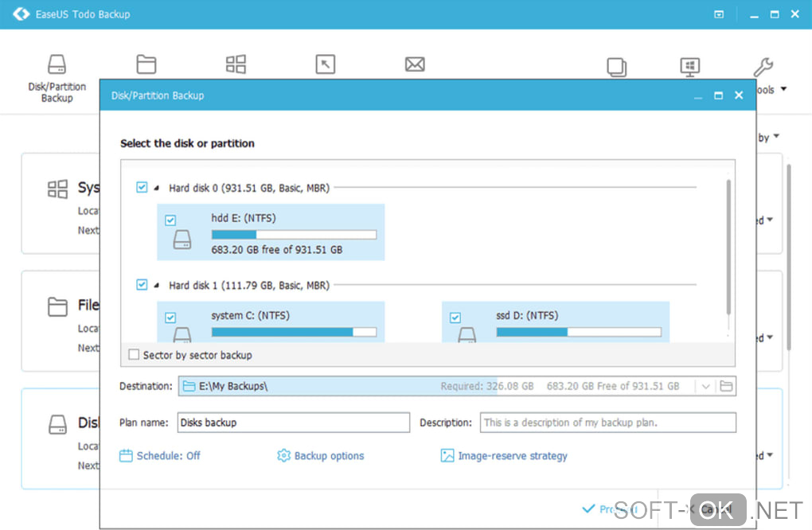
Task: Click the Plan name field
Action: point(294,423)
